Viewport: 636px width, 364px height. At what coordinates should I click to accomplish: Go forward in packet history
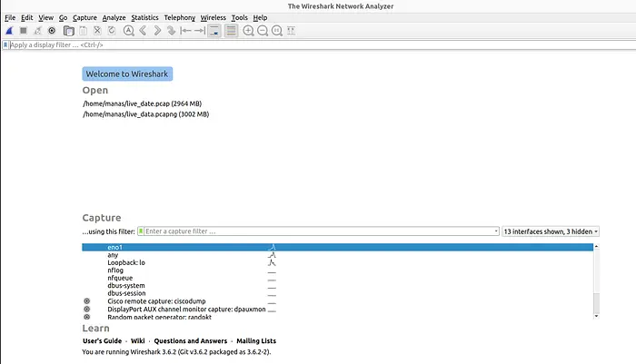point(157,31)
